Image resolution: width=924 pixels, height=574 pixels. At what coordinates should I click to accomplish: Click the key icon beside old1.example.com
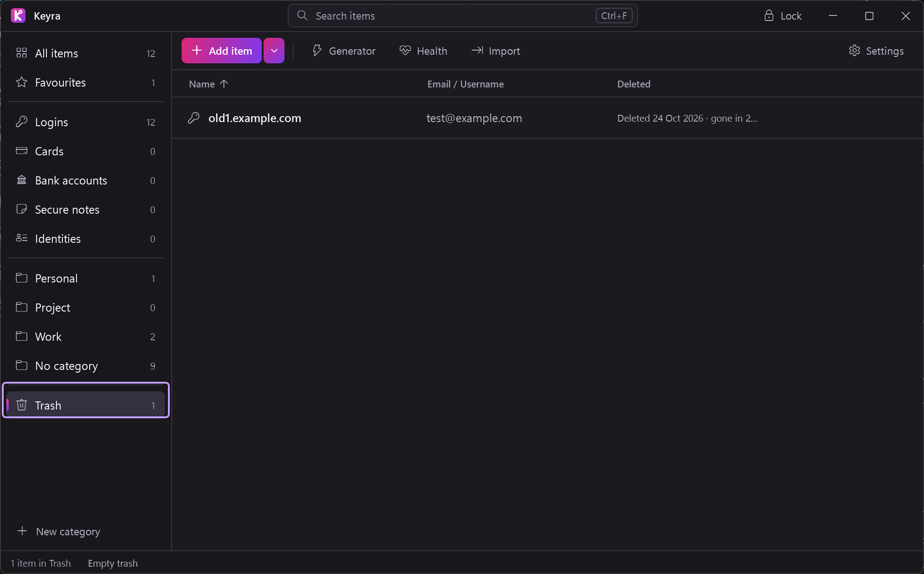pos(194,118)
